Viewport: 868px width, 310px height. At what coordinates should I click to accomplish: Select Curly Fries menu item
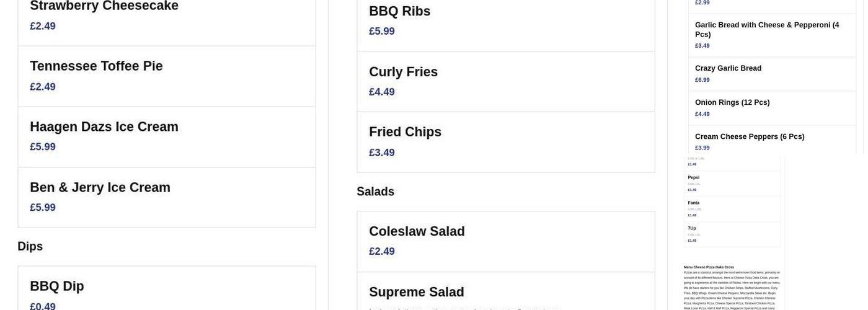403,72
